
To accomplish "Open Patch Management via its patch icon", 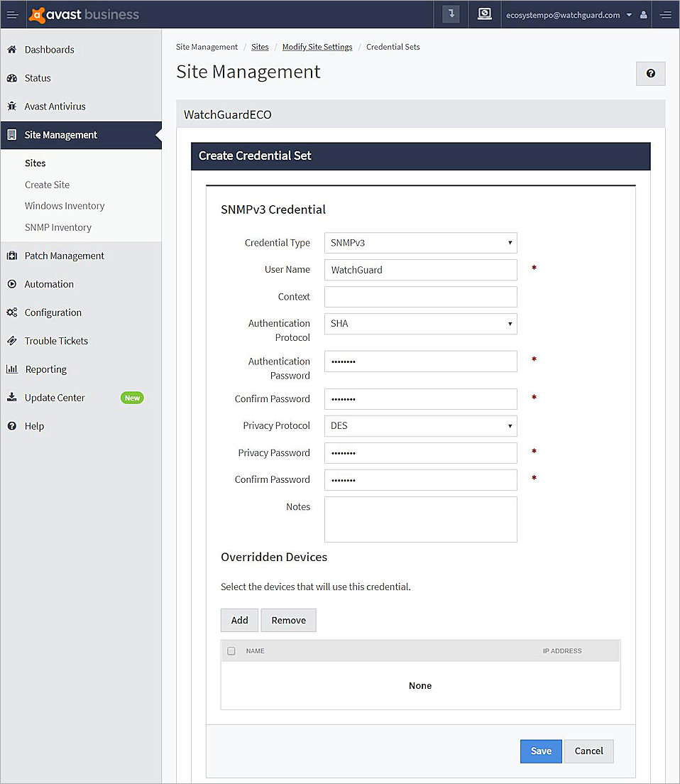I will (x=12, y=255).
